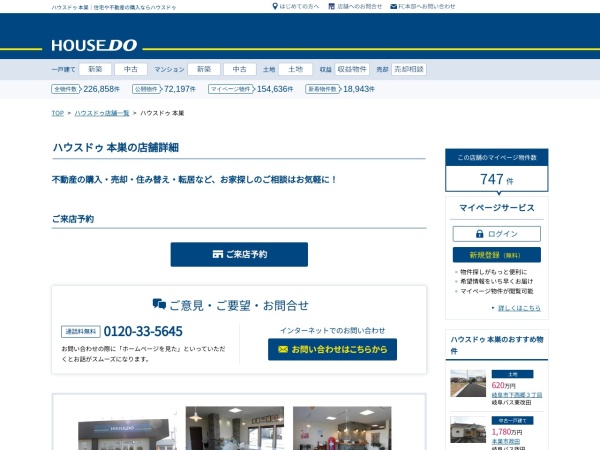Click the lock icon on ログイン button
The height and width of the screenshot is (450, 600).
[479, 233]
